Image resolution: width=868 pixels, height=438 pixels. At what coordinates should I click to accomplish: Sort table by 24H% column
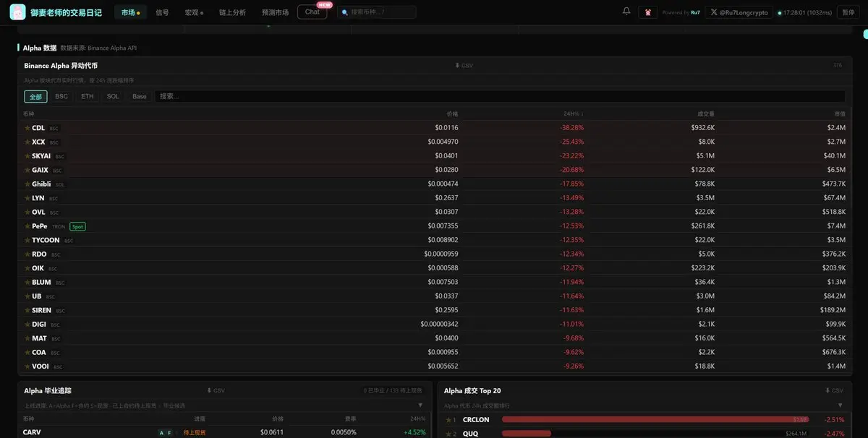(574, 113)
